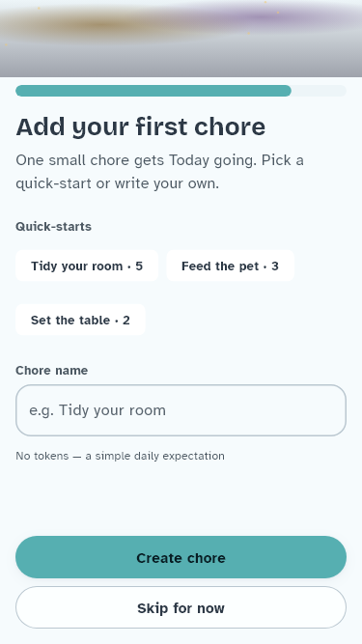Click the Create chore button

(181, 557)
